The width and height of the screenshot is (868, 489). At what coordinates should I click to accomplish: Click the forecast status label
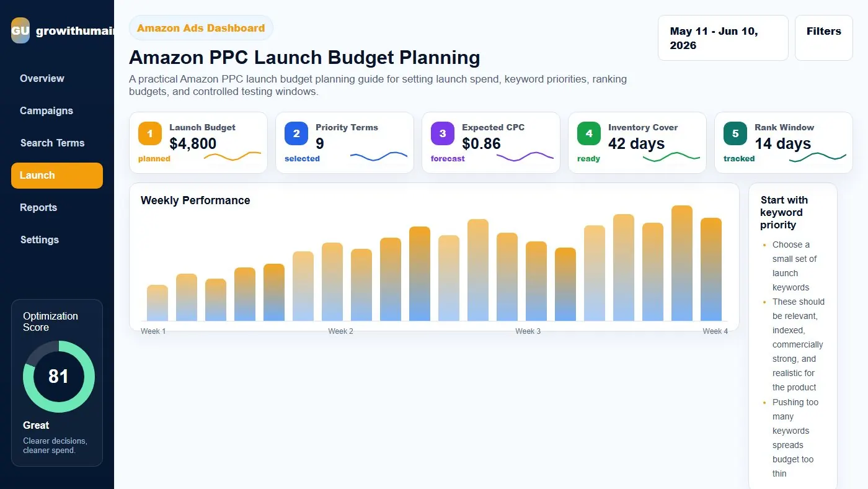point(448,159)
